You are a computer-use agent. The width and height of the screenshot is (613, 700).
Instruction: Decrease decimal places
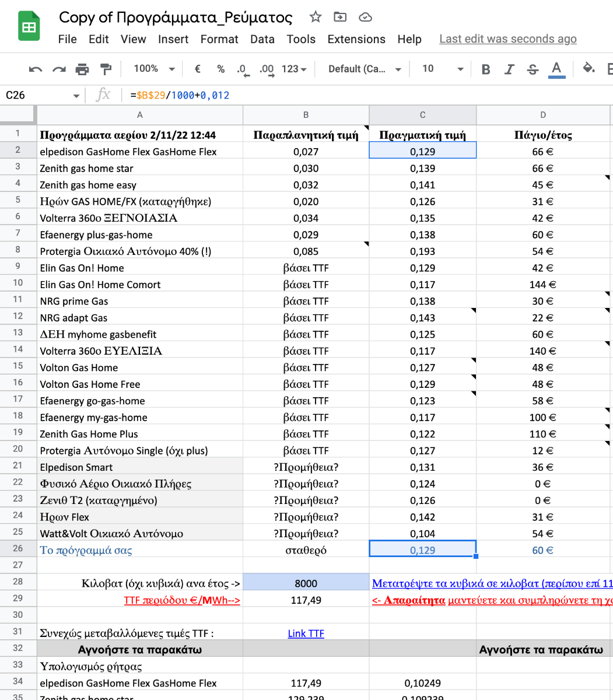click(x=243, y=69)
